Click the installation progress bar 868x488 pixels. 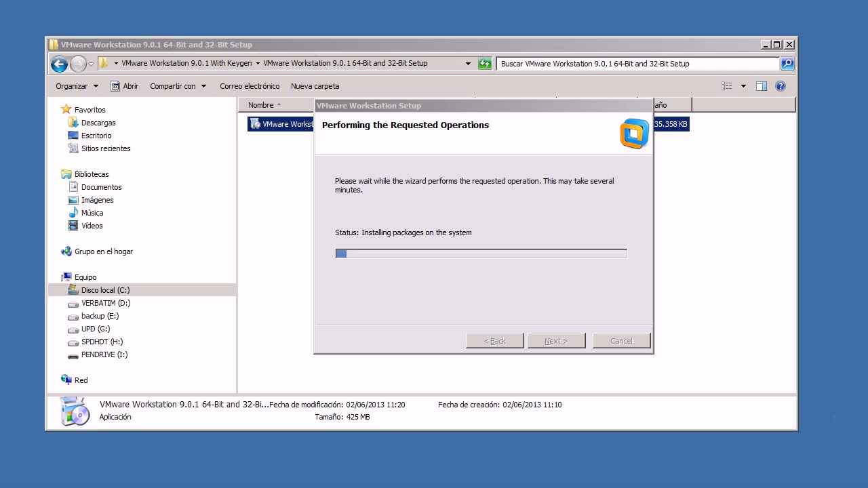pos(481,253)
